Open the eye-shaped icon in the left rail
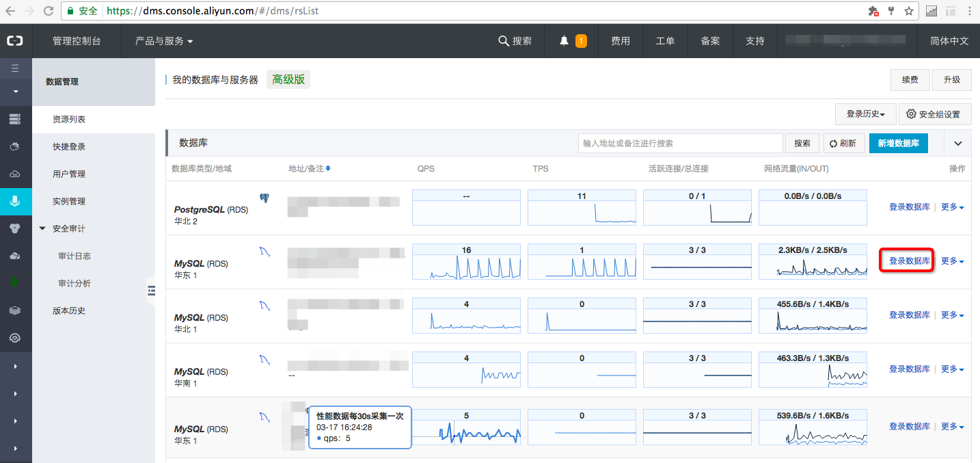This screenshot has width=980, height=463. click(15, 338)
